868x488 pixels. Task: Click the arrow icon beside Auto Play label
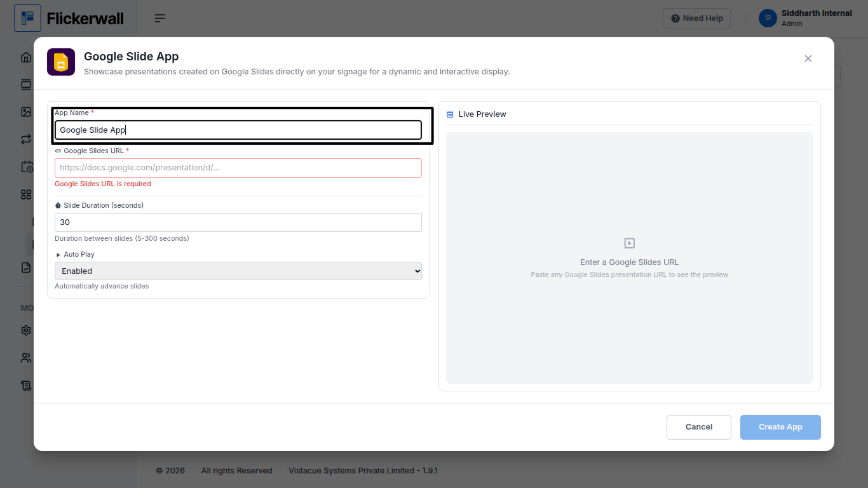[x=58, y=255]
